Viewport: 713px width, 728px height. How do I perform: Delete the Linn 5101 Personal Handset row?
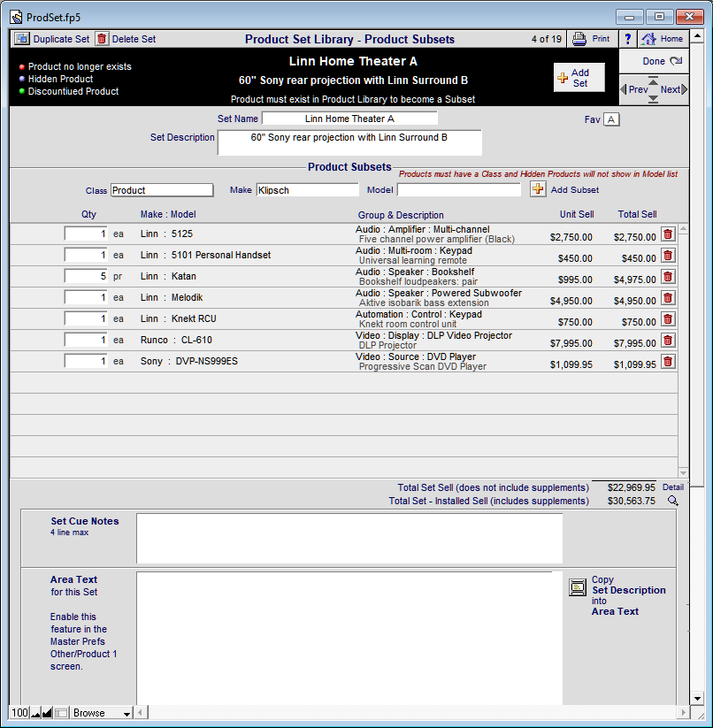coord(668,256)
